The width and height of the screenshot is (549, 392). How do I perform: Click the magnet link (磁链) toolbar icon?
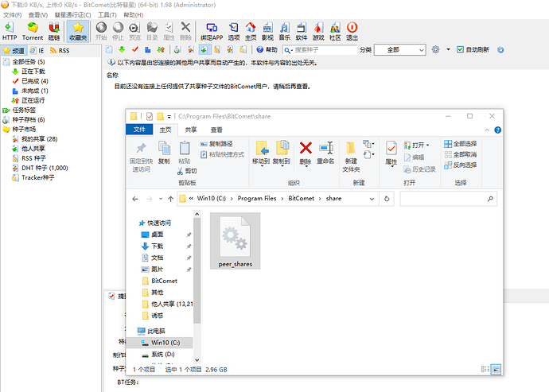pos(54,31)
